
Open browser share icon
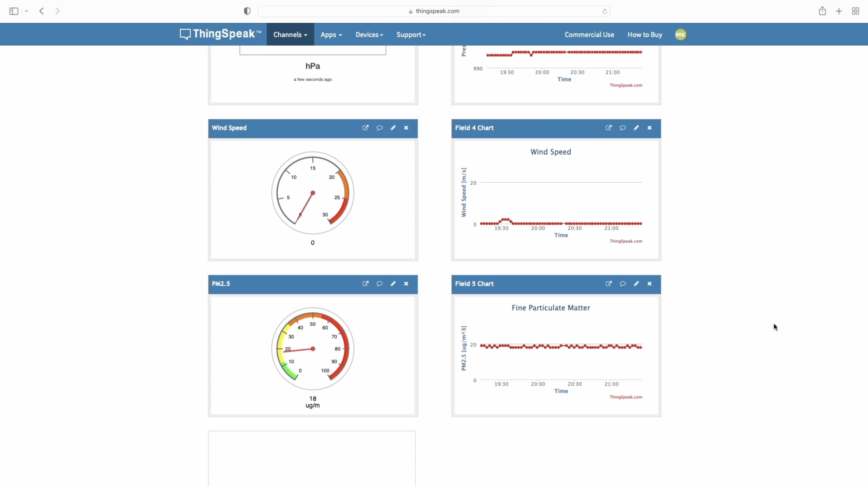tap(822, 11)
